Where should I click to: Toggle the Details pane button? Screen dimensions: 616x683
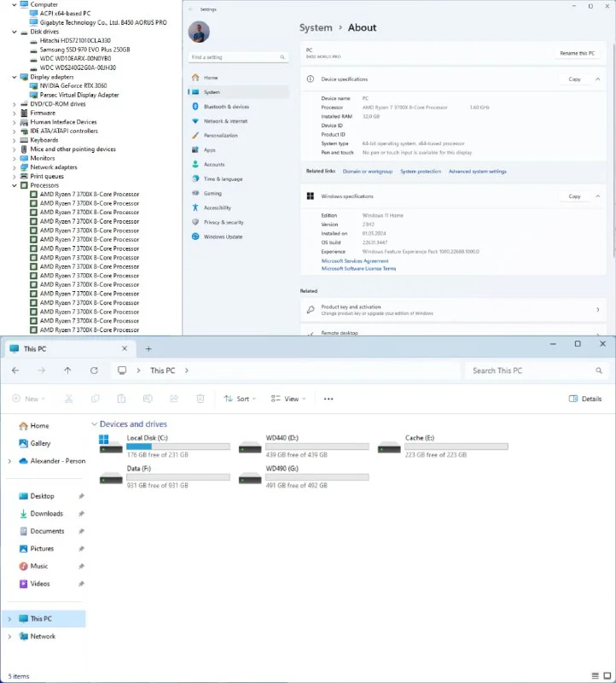coord(585,399)
